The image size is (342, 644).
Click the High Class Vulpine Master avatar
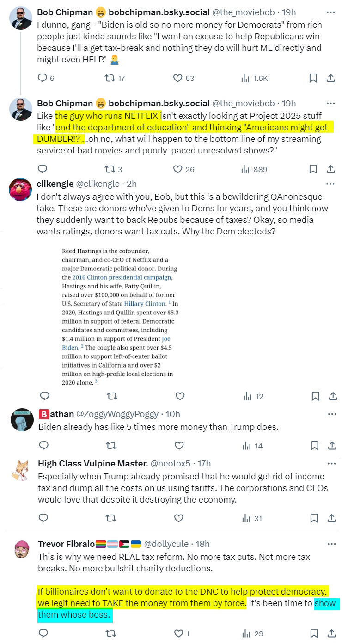pos(22,470)
